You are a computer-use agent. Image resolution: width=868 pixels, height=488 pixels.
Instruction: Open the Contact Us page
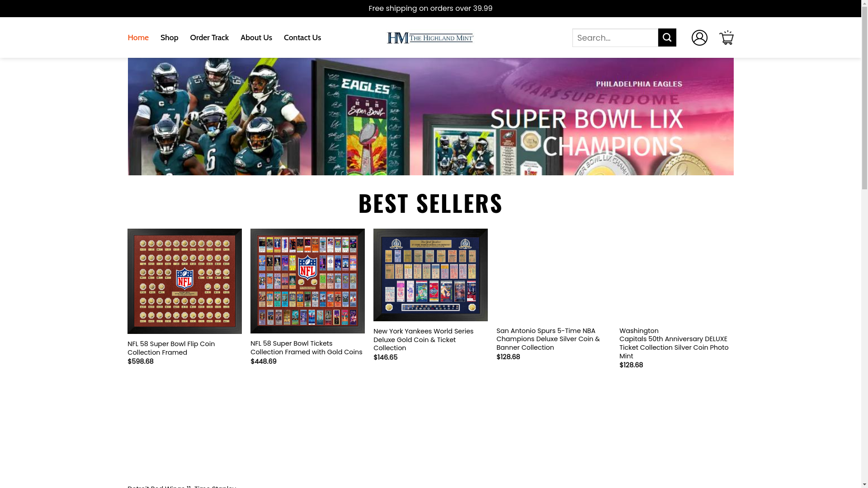(x=302, y=38)
